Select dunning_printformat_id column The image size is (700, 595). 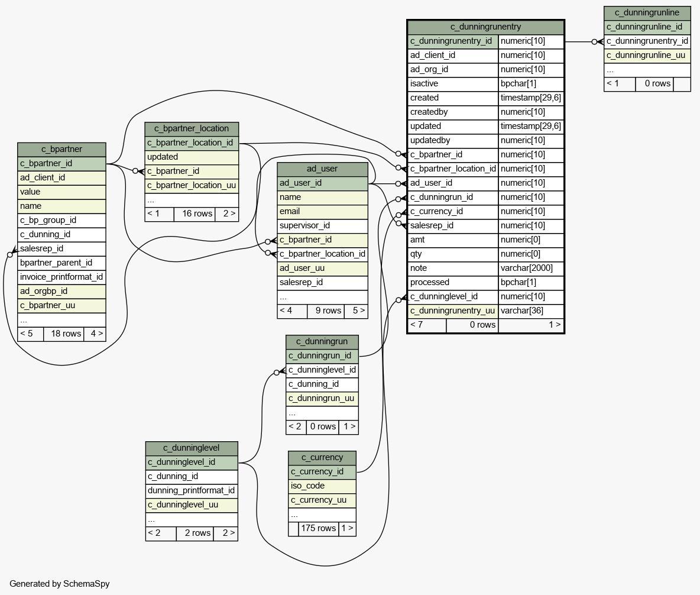[x=192, y=491]
